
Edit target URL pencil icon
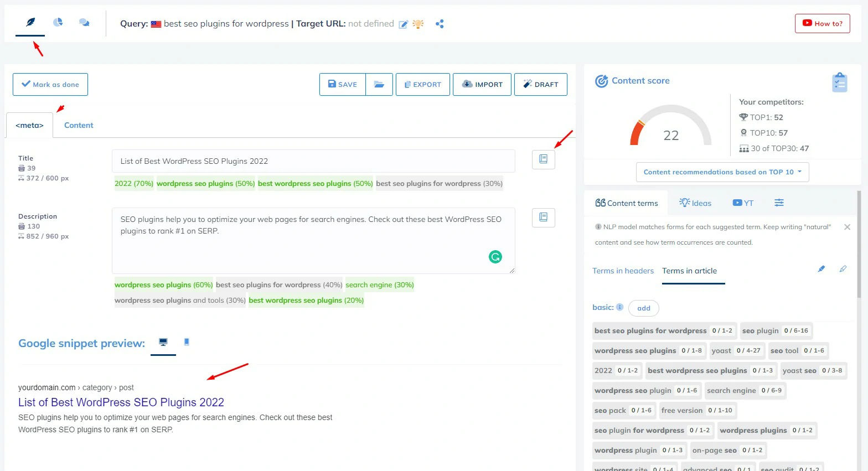[x=404, y=24]
